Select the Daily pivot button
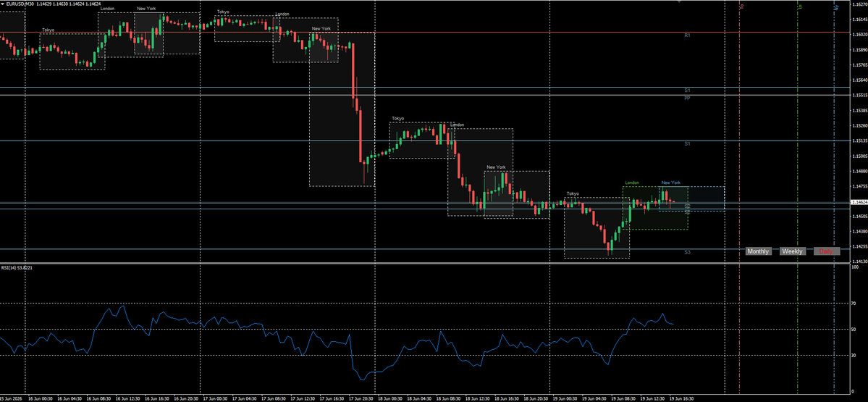 pos(827,251)
